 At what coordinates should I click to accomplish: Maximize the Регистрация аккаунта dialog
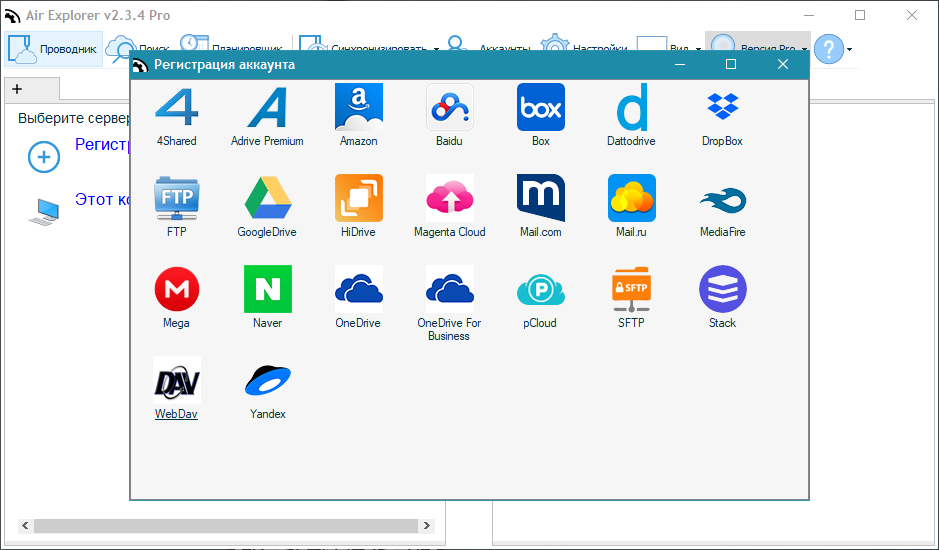(x=731, y=64)
